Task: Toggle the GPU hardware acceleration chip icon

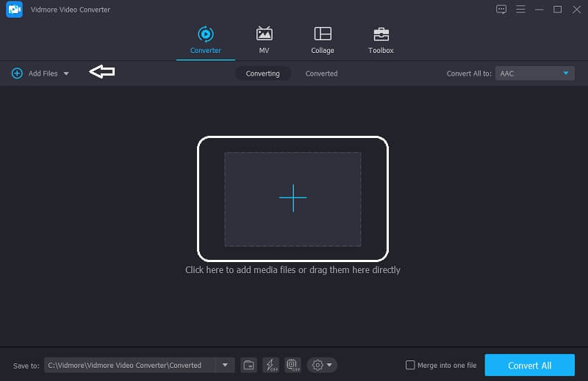Action: pyautogui.click(x=293, y=365)
